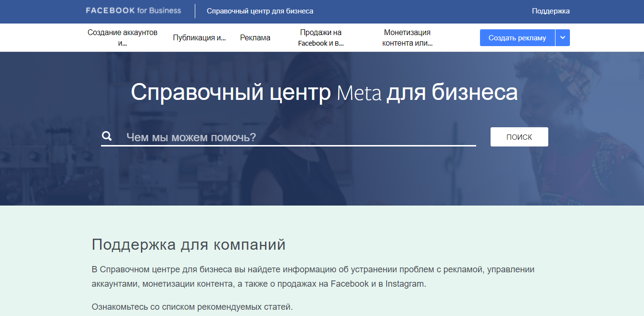
Task: Open Справочный центр для бизнеса header link
Action: pos(260,11)
